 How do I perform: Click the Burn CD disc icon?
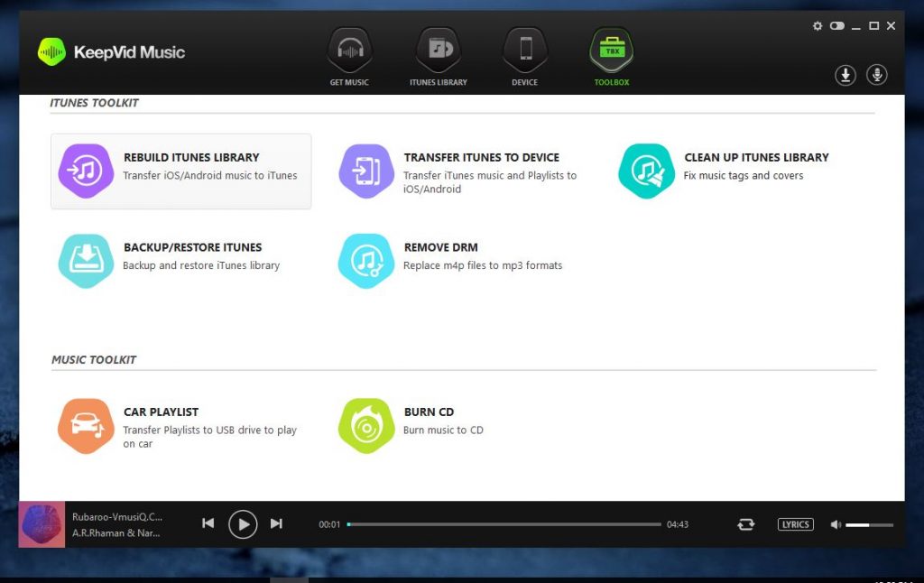pyautogui.click(x=366, y=425)
